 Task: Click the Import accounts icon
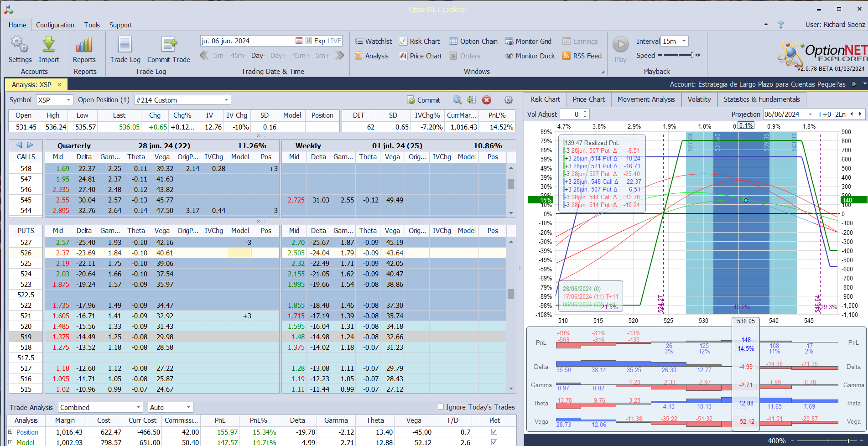click(49, 45)
